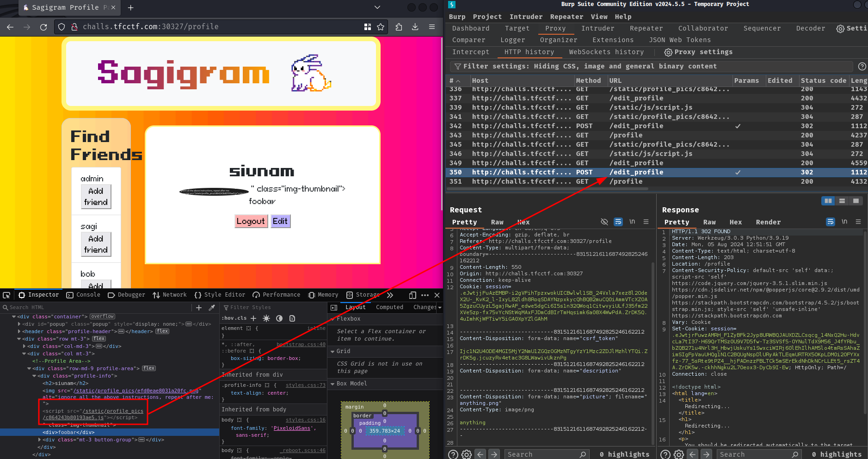Open Firefox extensions puzzle icon
Screen dimensions: 868x459
tap(399, 27)
